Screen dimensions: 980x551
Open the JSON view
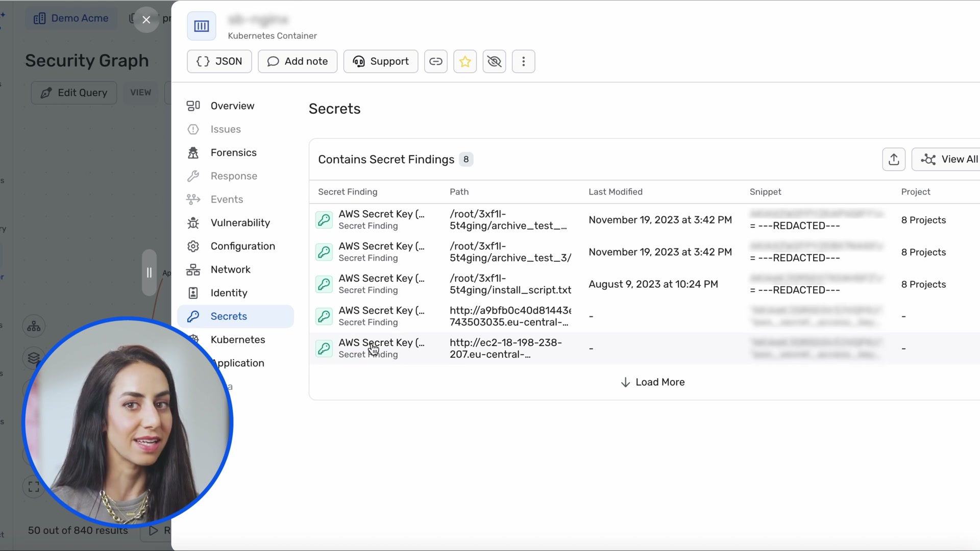219,61
